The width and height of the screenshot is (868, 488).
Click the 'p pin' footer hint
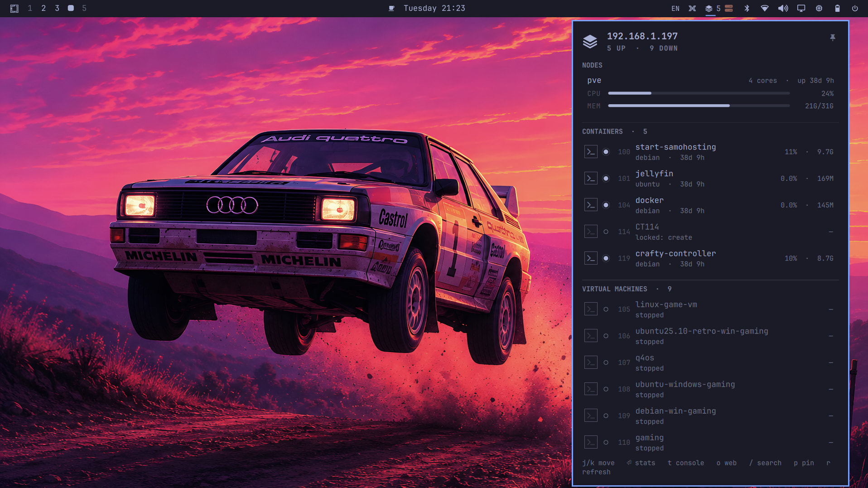pyautogui.click(x=804, y=463)
